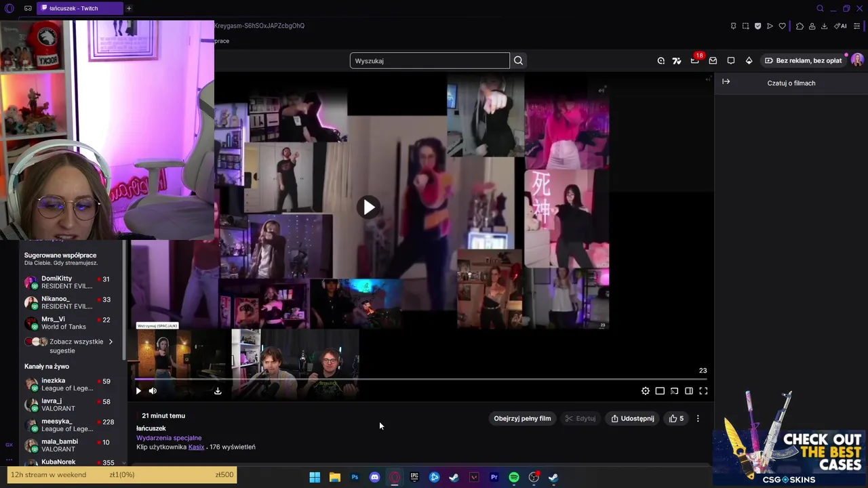Viewport: 868px width, 488px height.
Task: Click the 7TV extension icon in header
Action: click(x=677, y=60)
